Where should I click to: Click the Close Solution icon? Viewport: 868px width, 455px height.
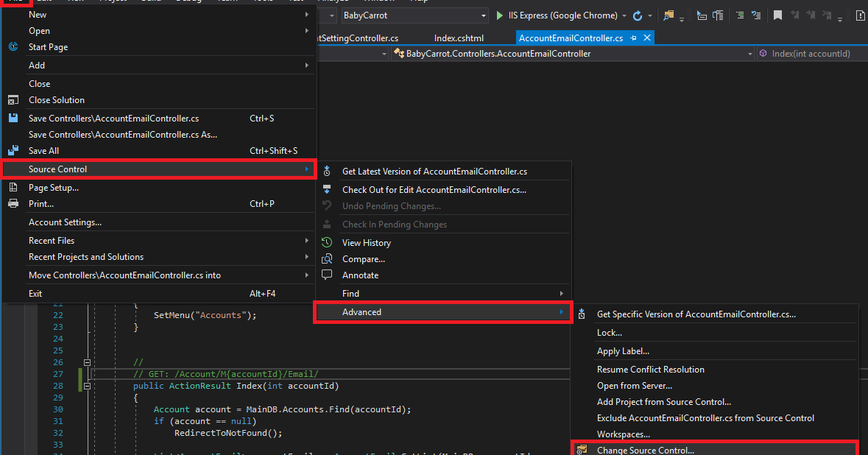(x=13, y=100)
